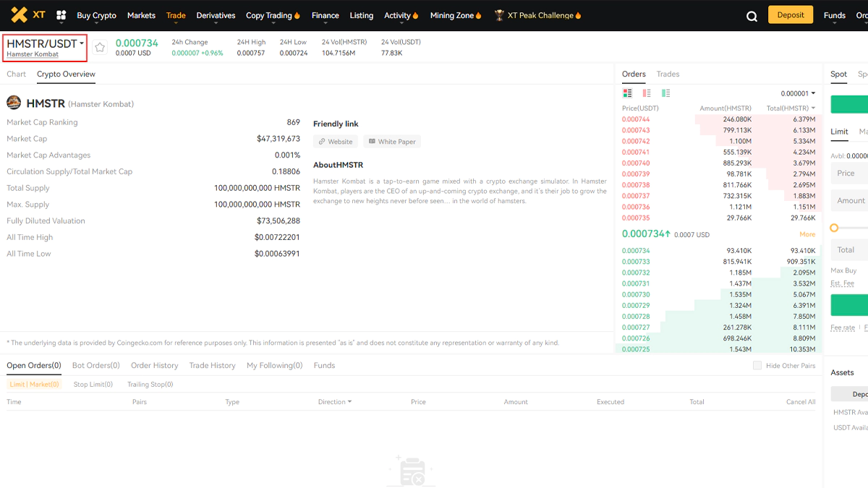Select buy-orders-only order book view icon

665,93
